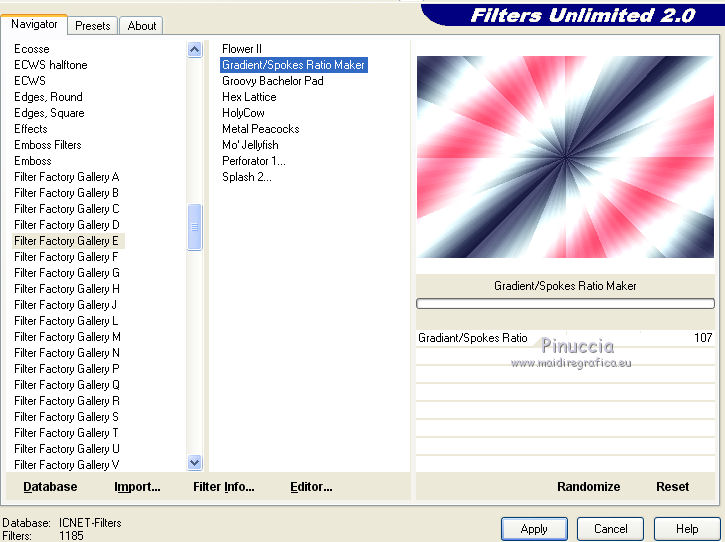The height and width of the screenshot is (542, 725).
Task: Select Filter Factory Gallery S
Action: pos(66,417)
